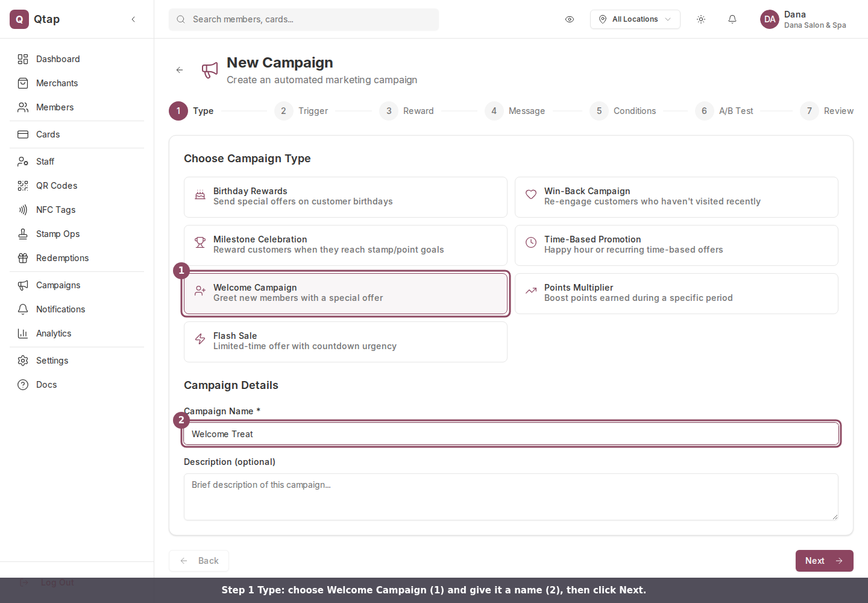Viewport: 868px width, 603px height.
Task: Click the Notifications bell sidebar icon
Action: tap(23, 309)
